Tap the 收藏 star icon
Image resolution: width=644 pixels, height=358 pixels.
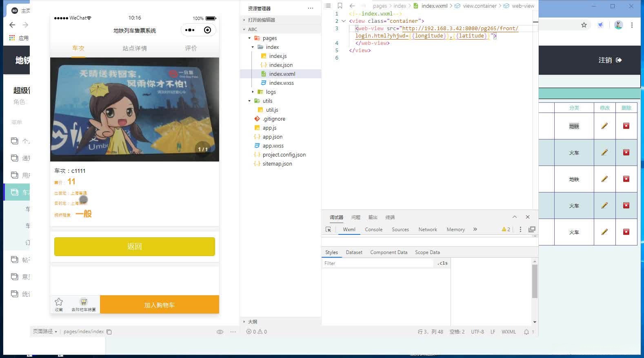point(59,302)
